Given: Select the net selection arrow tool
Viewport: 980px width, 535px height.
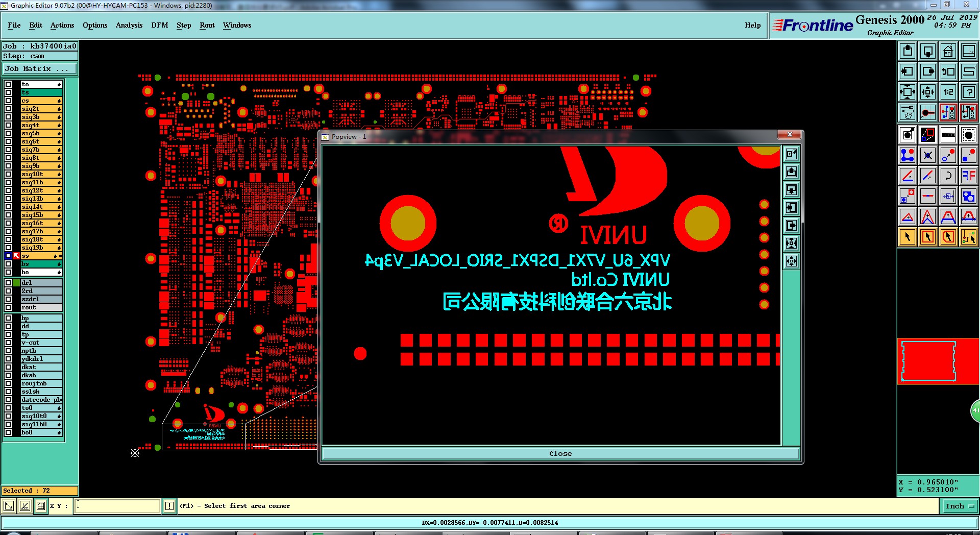Looking at the screenshot, I should [x=969, y=237].
